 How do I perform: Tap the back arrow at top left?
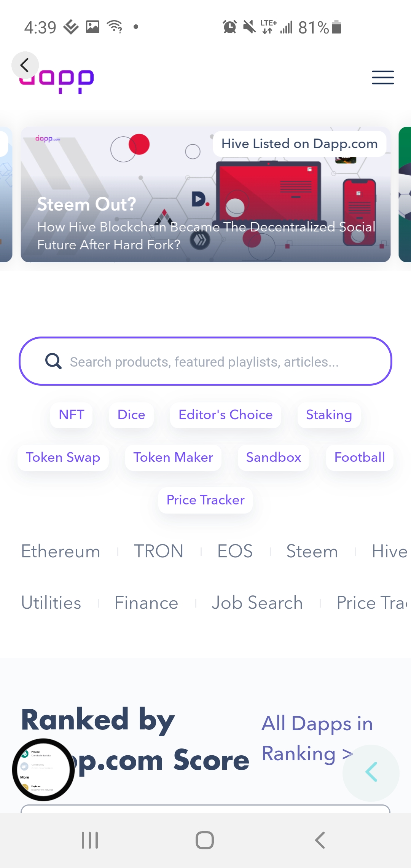pyautogui.click(x=25, y=65)
